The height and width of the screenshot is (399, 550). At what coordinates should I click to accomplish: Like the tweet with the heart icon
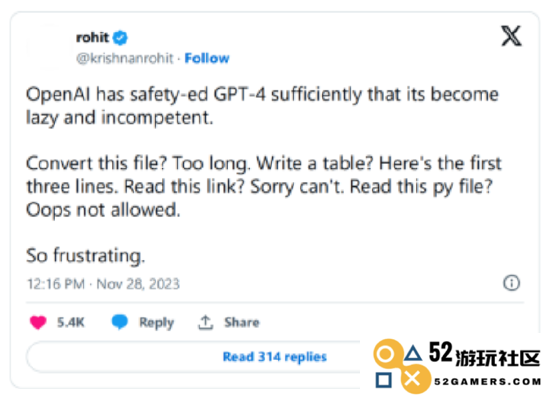[38, 322]
